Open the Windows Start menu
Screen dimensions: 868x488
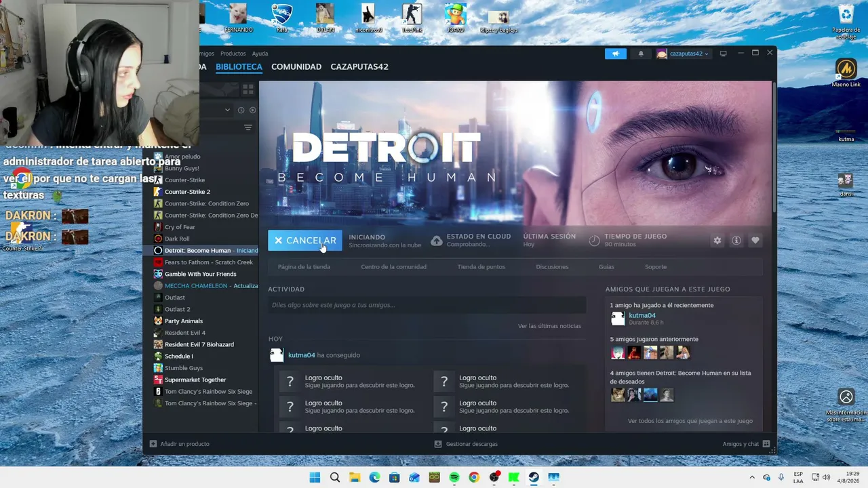point(315,477)
